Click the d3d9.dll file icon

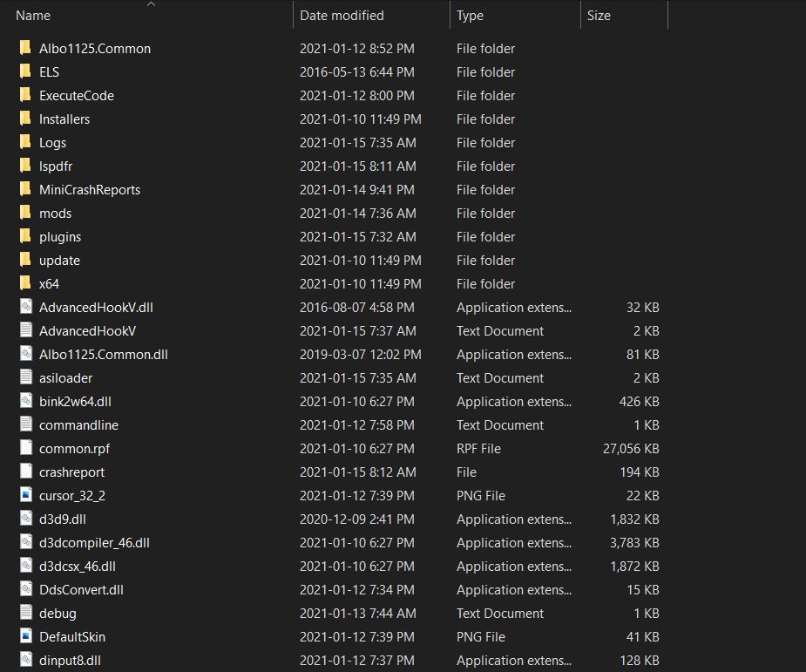[x=24, y=519]
